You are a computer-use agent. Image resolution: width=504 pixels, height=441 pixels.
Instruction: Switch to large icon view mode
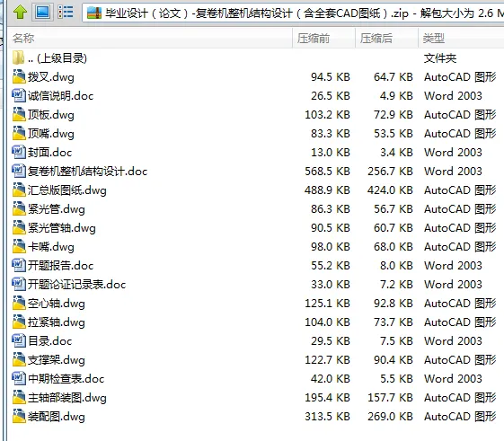[x=42, y=13]
